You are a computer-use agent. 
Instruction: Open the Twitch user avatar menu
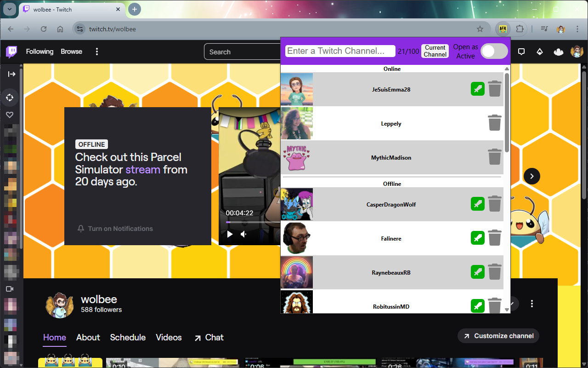click(x=577, y=52)
